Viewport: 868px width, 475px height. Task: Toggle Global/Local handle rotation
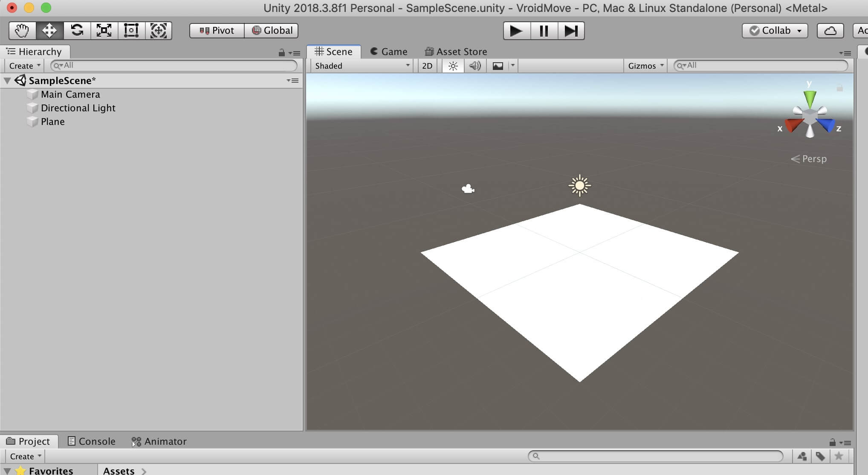[x=272, y=31]
